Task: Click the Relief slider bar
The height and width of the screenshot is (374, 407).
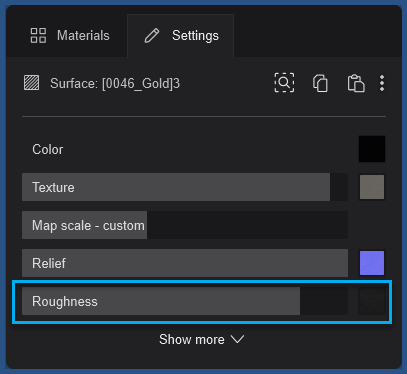Action: point(185,263)
